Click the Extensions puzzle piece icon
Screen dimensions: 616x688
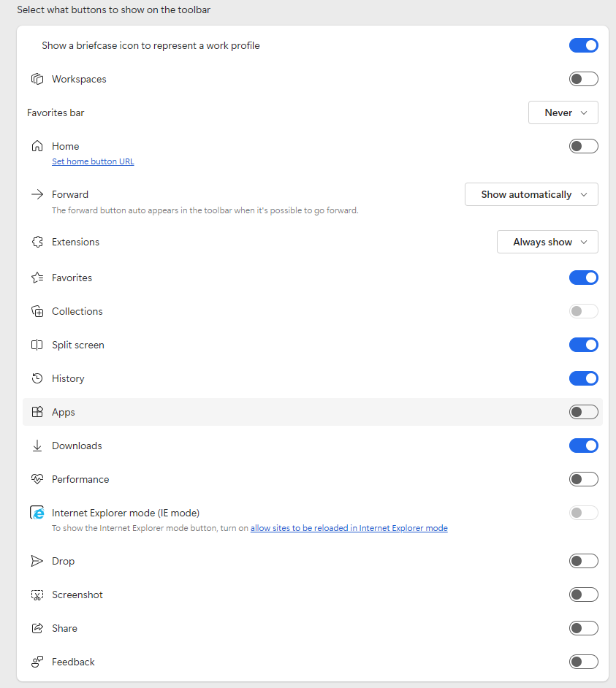(37, 242)
